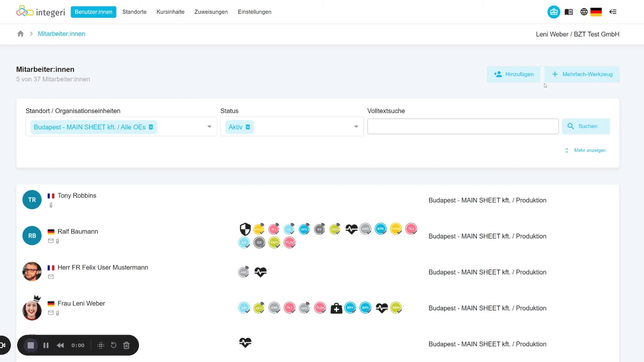Click the ANS badge in Ralf Baumann's row
644x362 pixels.
(x=365, y=229)
